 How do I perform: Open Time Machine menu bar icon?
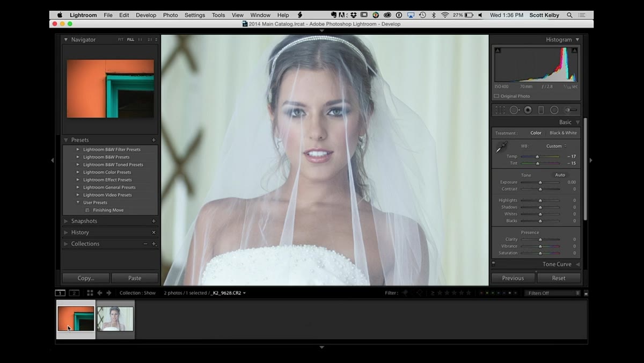click(422, 15)
